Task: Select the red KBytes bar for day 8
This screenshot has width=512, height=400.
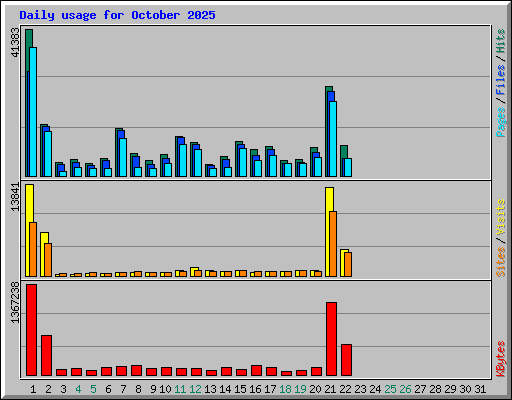Action: (x=137, y=371)
